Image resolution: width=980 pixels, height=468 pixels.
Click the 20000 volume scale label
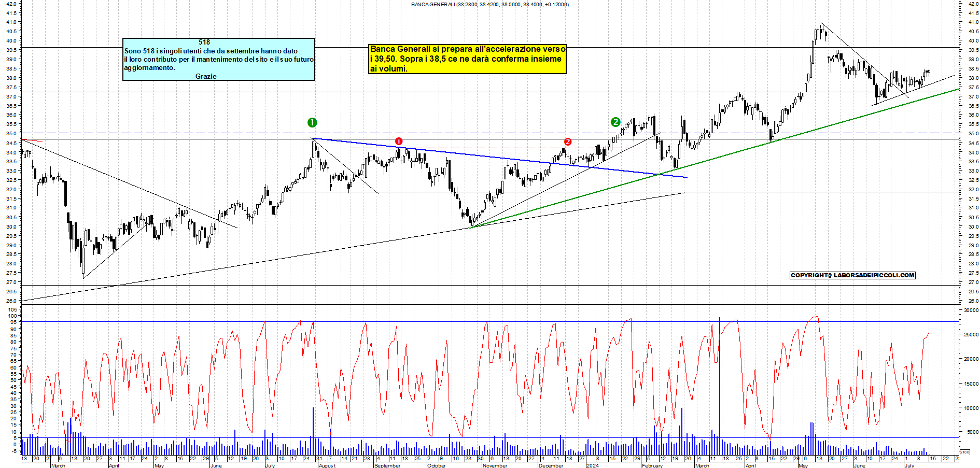[x=971, y=359]
